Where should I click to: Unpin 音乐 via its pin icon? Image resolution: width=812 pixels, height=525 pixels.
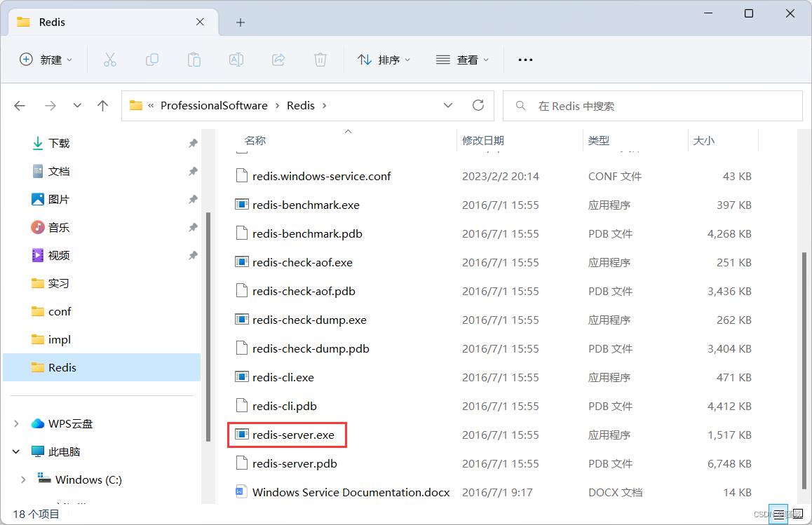(x=193, y=227)
